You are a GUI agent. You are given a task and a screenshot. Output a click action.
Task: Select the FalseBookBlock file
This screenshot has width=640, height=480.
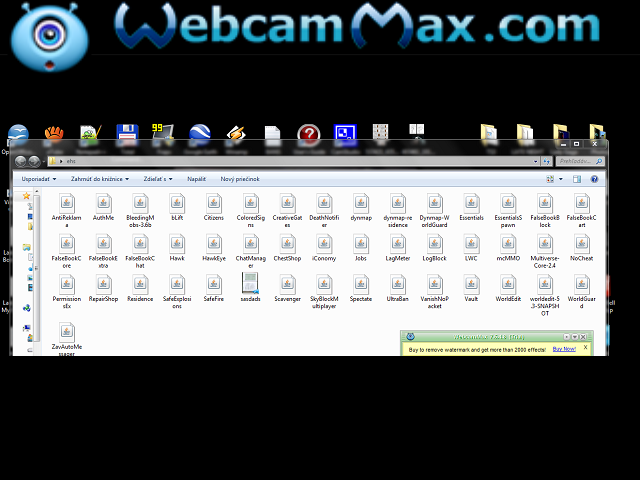(545, 211)
